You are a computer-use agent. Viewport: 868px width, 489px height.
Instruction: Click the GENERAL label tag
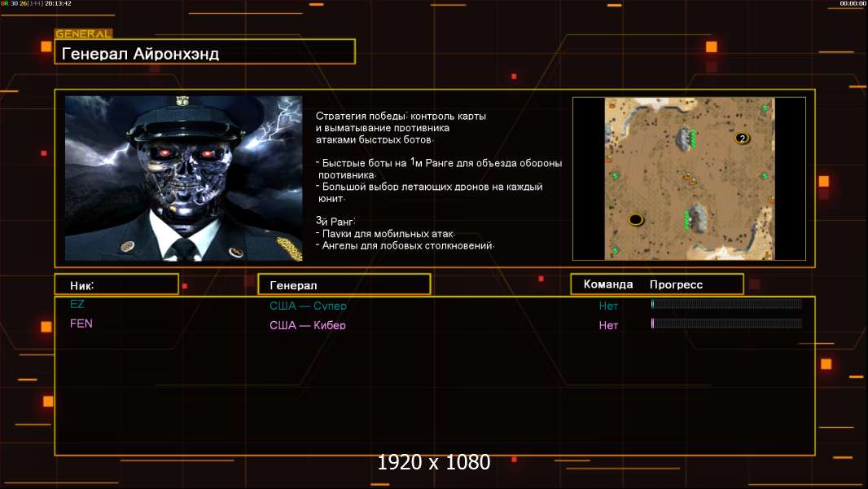84,33
